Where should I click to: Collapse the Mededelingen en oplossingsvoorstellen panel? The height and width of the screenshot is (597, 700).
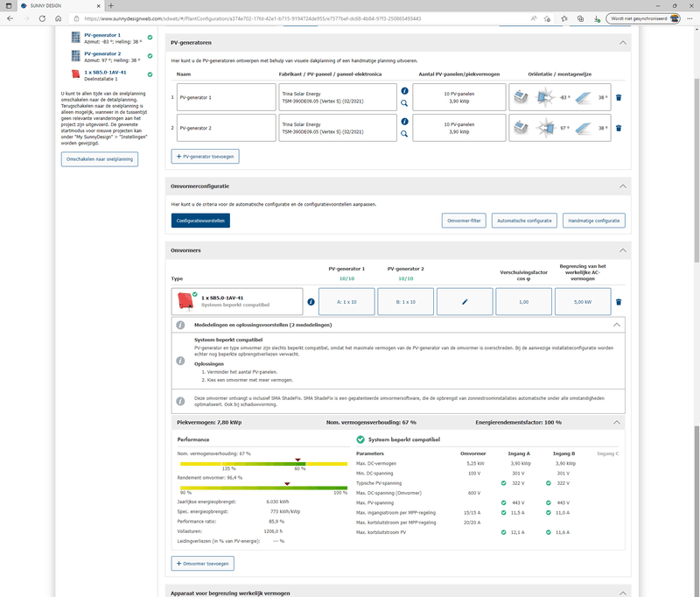[617, 325]
